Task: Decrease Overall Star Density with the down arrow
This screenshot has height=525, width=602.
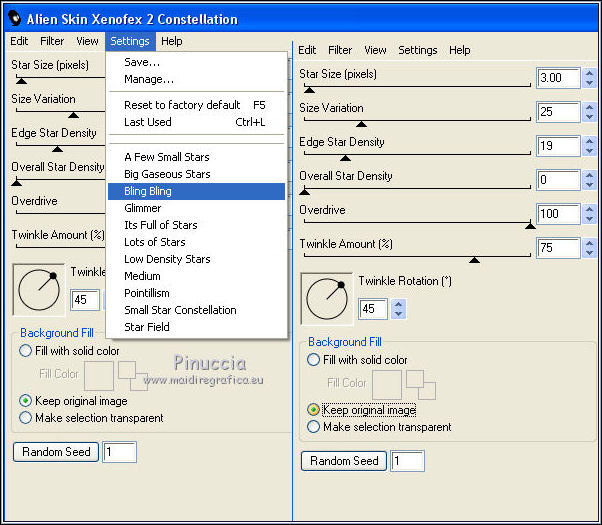Action: 589,185
